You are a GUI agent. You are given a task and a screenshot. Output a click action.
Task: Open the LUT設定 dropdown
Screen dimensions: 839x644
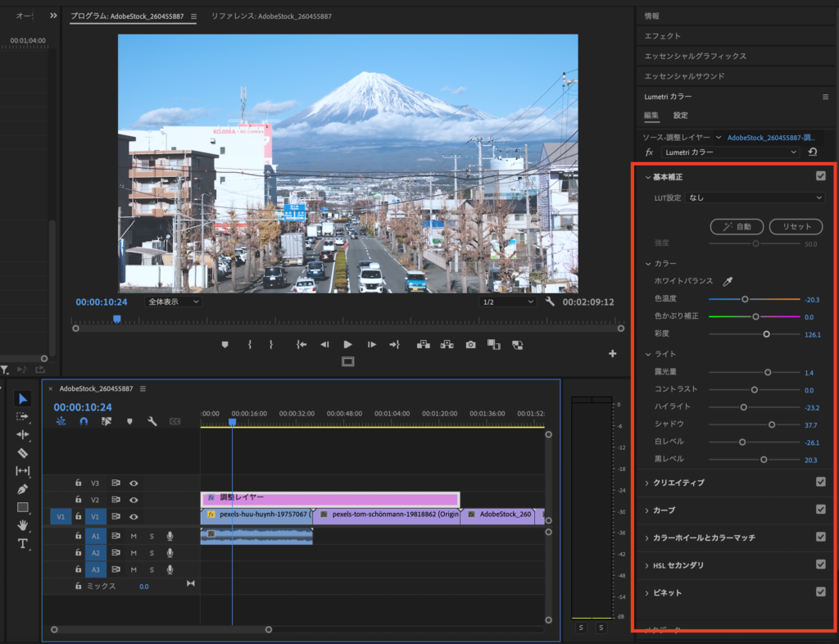tap(755, 197)
